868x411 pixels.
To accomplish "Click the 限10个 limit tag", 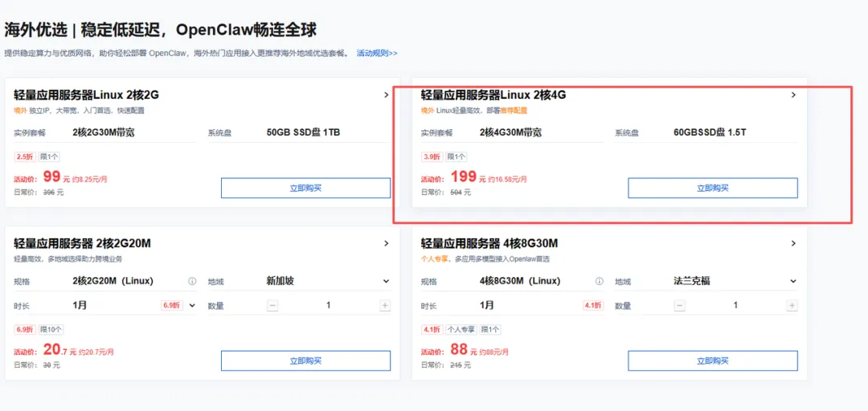I will coord(51,330).
